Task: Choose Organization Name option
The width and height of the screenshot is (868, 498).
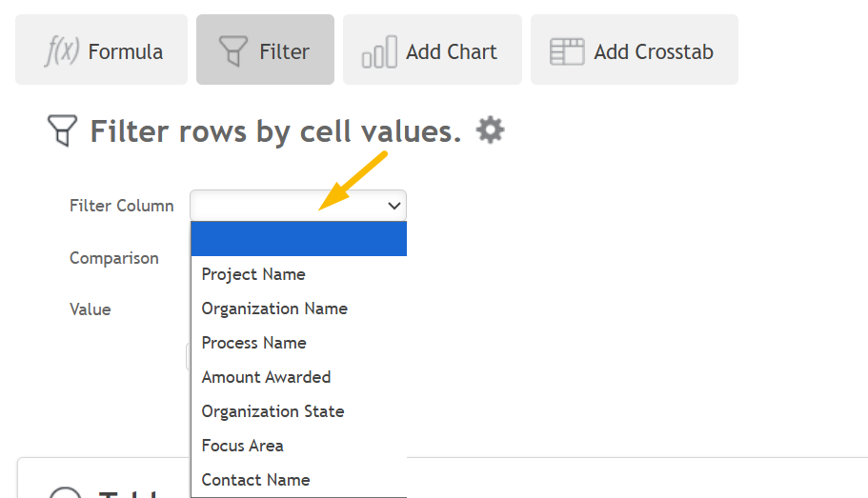Action: click(299, 309)
